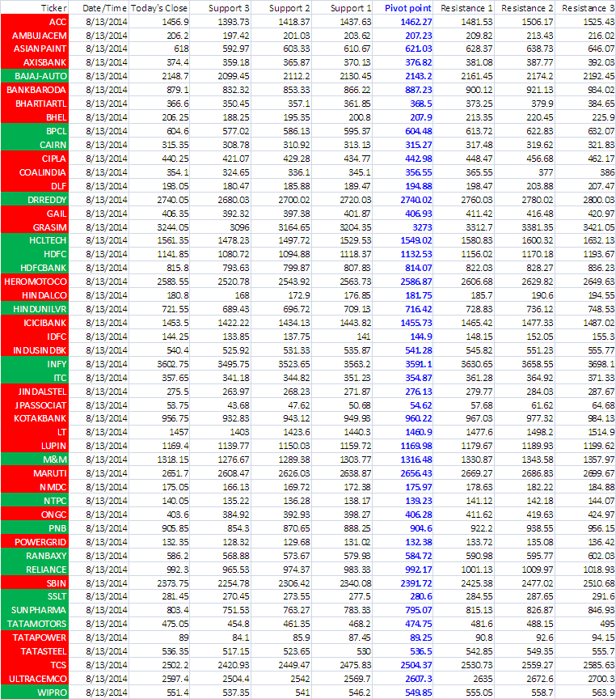Click TATAPOWER close value 89
The image size is (616, 699).
click(x=183, y=638)
